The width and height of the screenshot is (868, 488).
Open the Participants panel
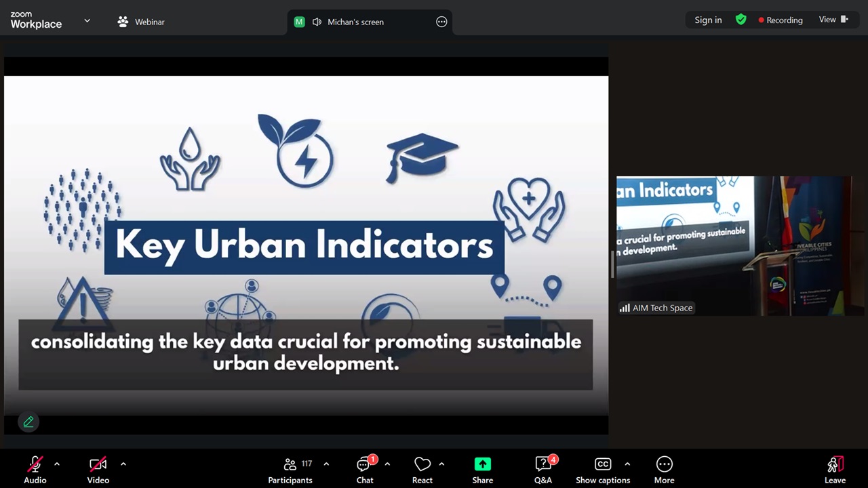coord(290,470)
